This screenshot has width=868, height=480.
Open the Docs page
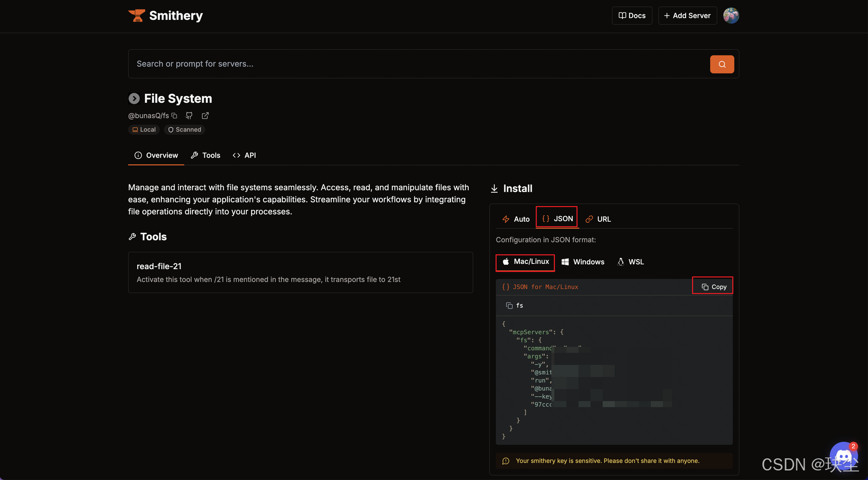click(632, 16)
